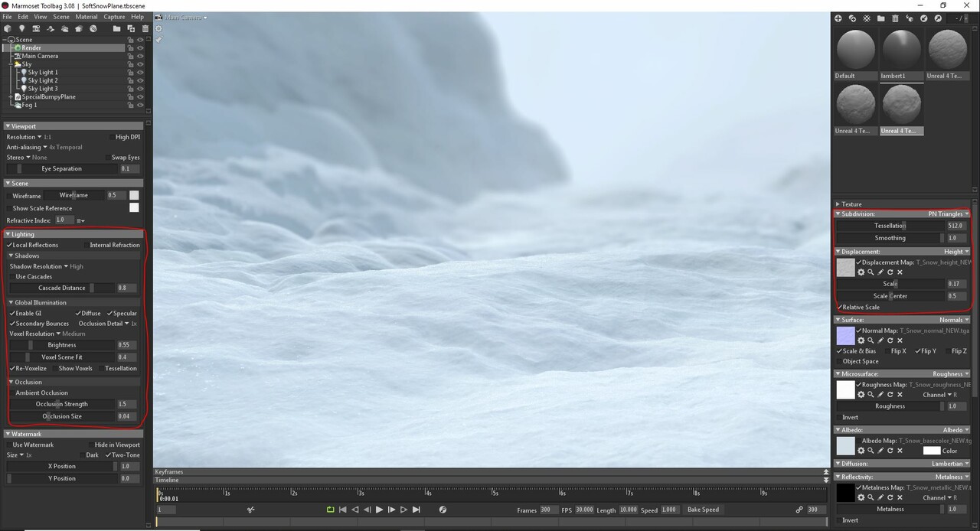Apply material to selection icon
This screenshot has width=980, height=531.
[x=910, y=18]
